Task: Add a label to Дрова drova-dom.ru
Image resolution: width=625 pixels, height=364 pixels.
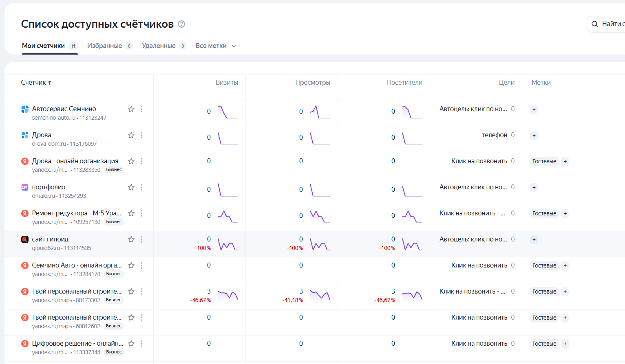Action: [x=534, y=135]
